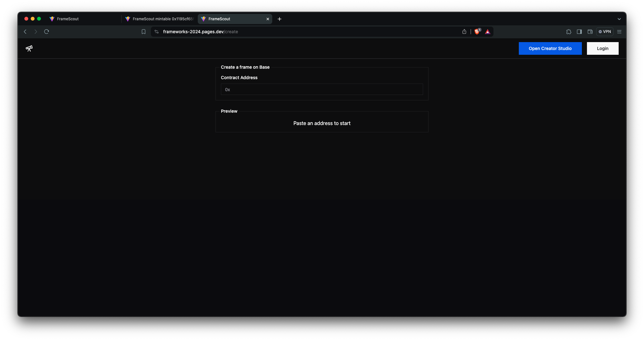The width and height of the screenshot is (644, 340).
Task: Click the Paste an address to start text
Action: tap(322, 123)
